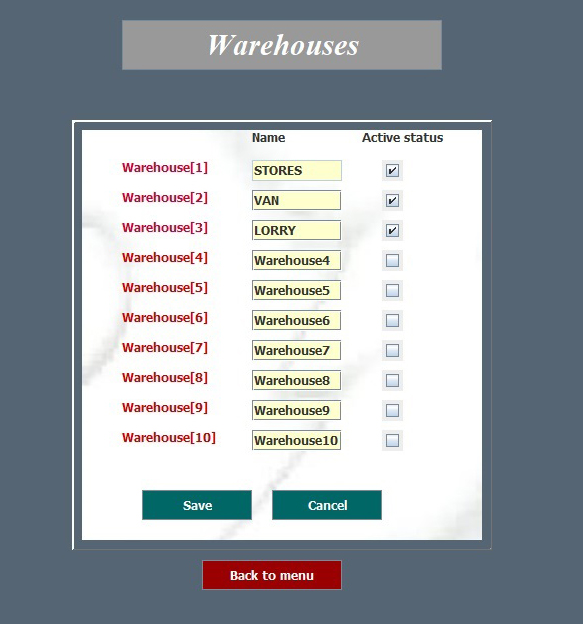The height and width of the screenshot is (624, 583).
Task: Tick the Warehouse7 active checkbox
Action: 392,351
